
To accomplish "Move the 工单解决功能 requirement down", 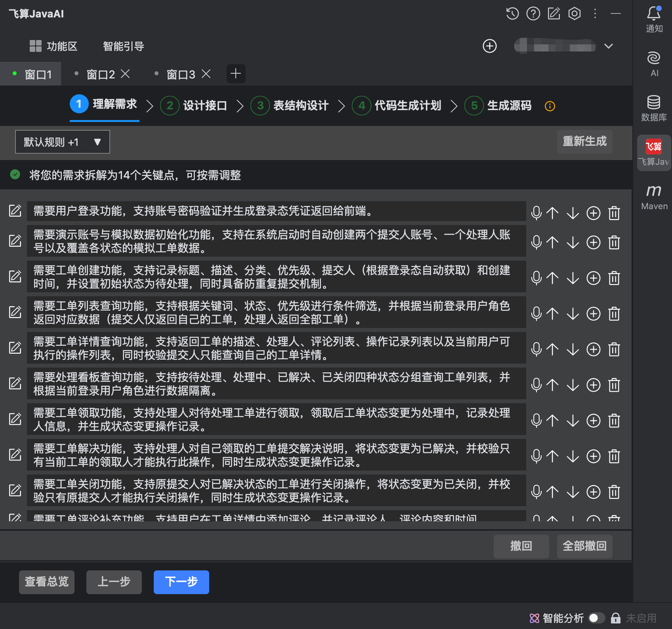I will pos(573,456).
